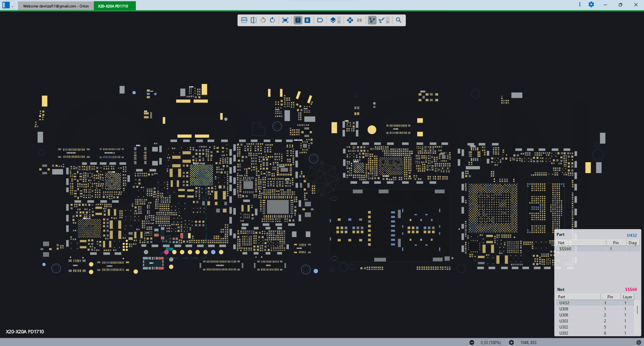Fit board to screen
Screen dimensions: 644x346
(x=285, y=20)
